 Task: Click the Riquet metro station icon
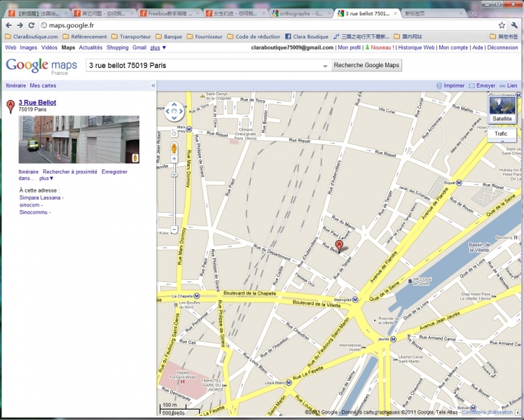(x=459, y=183)
